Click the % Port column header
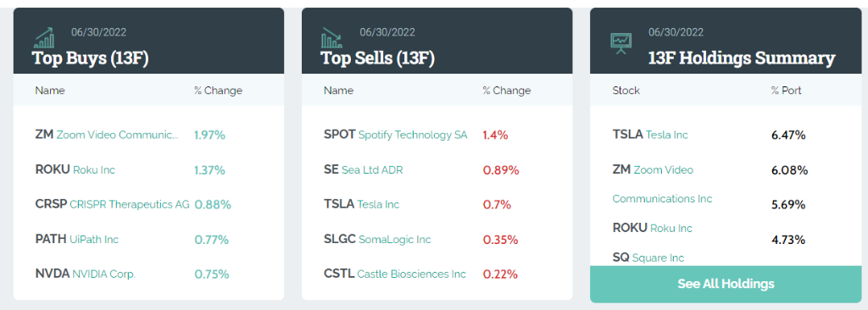The width and height of the screenshot is (868, 310). tap(786, 91)
